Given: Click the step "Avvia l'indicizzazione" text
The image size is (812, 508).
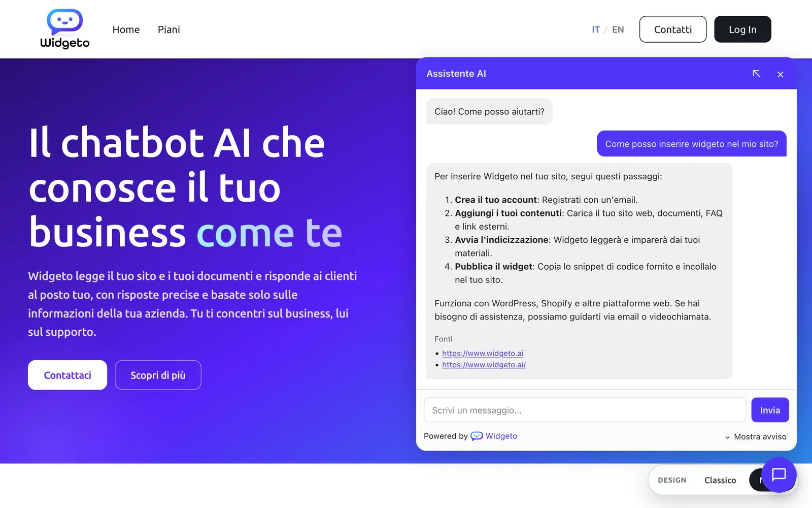Looking at the screenshot, I should (x=502, y=239).
